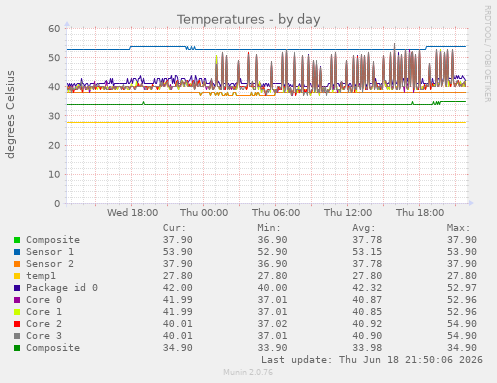
Task: Click the 'Thu 00:00' time axis label
Action: point(204,213)
